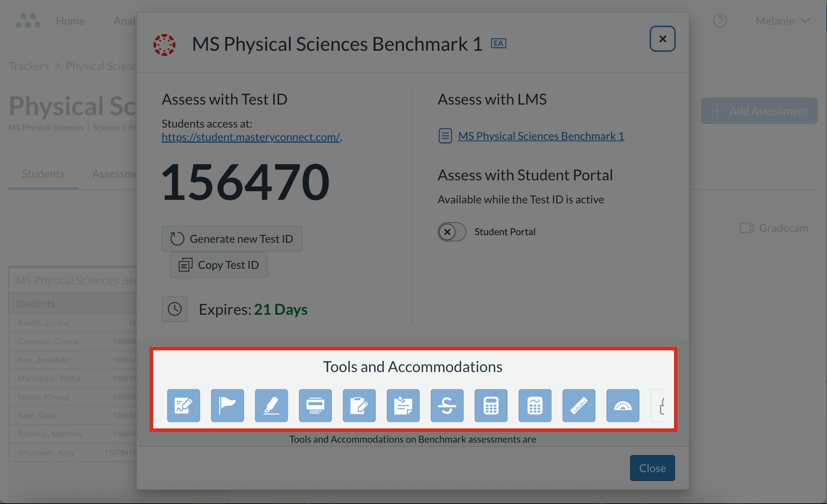Screen dimensions: 827x504
Task: Click the Students column header in tracker
Action: point(73,303)
